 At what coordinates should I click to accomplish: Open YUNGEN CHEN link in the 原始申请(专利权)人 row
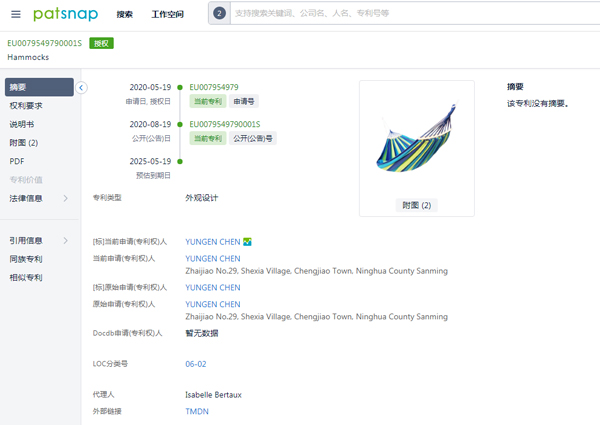point(213,305)
